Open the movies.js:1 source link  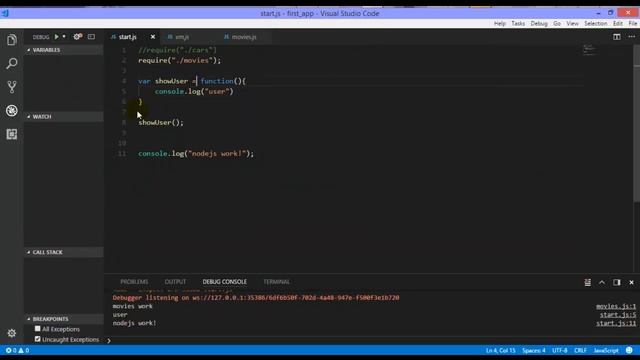point(616,306)
